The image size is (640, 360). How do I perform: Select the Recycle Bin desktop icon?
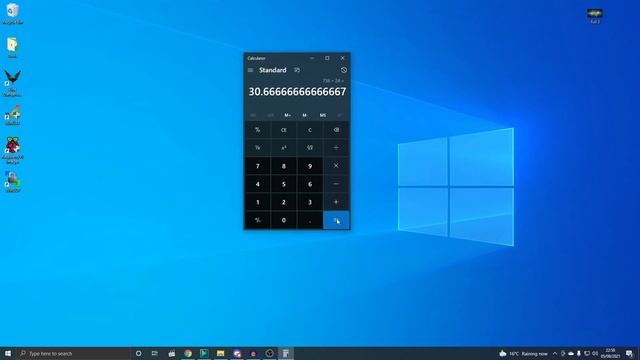(13, 13)
